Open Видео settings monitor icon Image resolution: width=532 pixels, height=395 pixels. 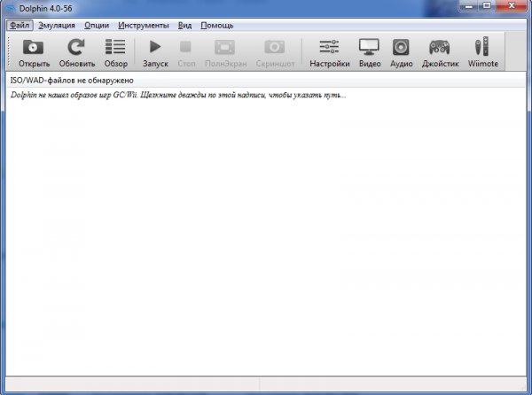coord(369,47)
